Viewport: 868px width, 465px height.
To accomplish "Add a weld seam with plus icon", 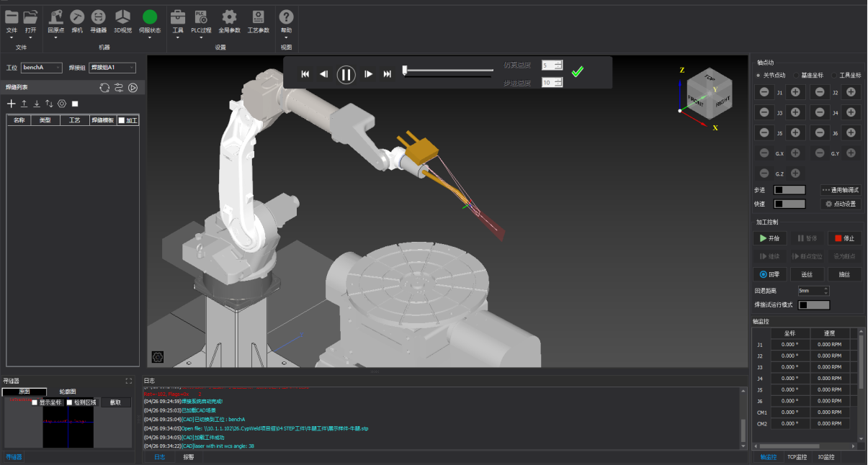I will click(x=11, y=104).
